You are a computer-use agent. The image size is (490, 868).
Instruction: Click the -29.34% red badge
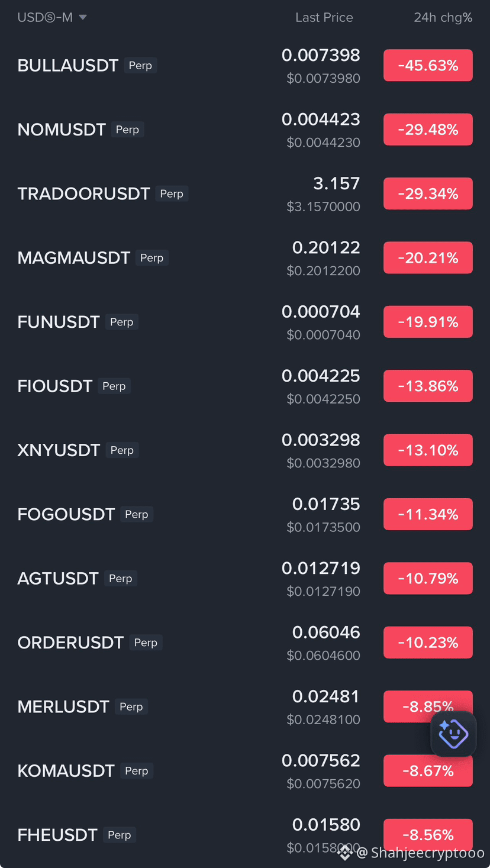coord(428,193)
